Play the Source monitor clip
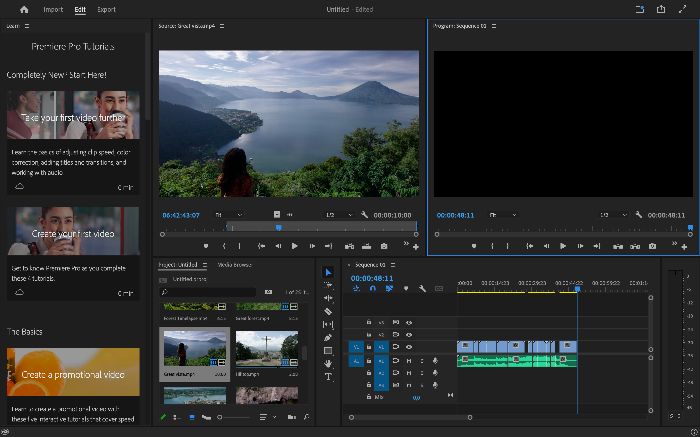 (x=295, y=246)
